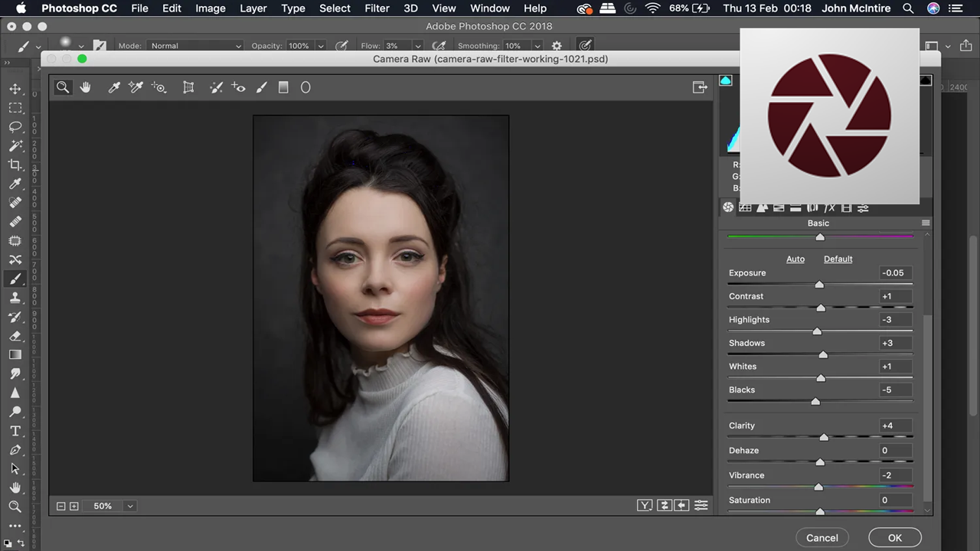The height and width of the screenshot is (551, 980).
Task: Select the Lasso tool
Action: (15, 127)
